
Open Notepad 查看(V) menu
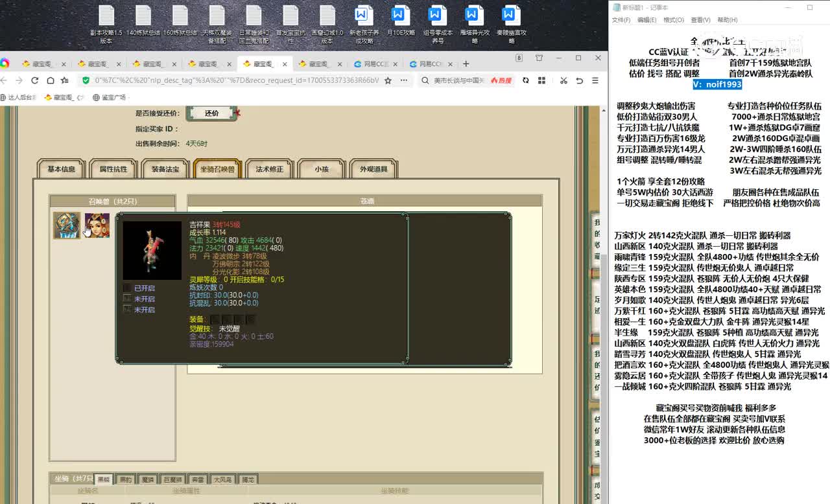pos(700,20)
